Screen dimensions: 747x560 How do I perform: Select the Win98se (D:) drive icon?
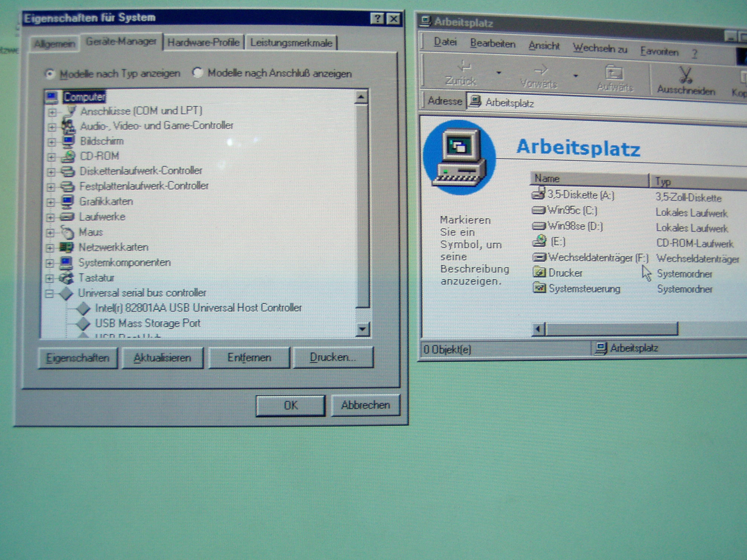538,226
